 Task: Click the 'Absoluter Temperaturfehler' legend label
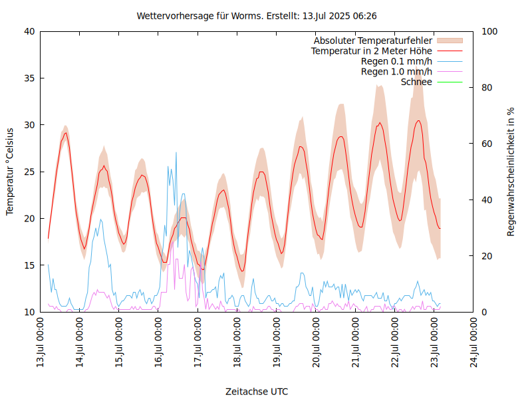[x=372, y=41]
